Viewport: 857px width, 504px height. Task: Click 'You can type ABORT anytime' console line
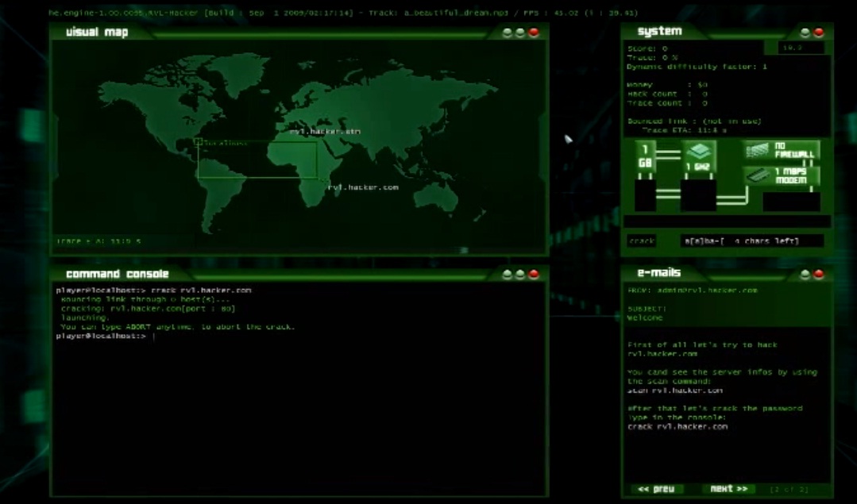178,327
